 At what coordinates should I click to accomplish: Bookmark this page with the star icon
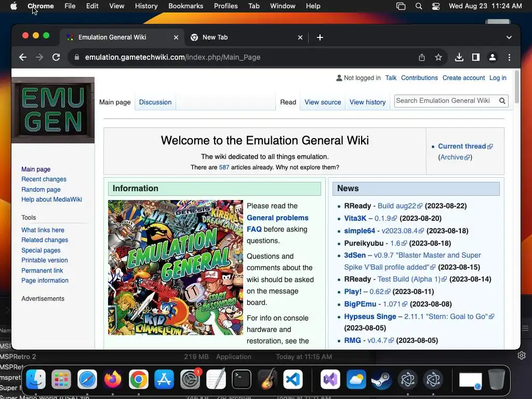438,57
